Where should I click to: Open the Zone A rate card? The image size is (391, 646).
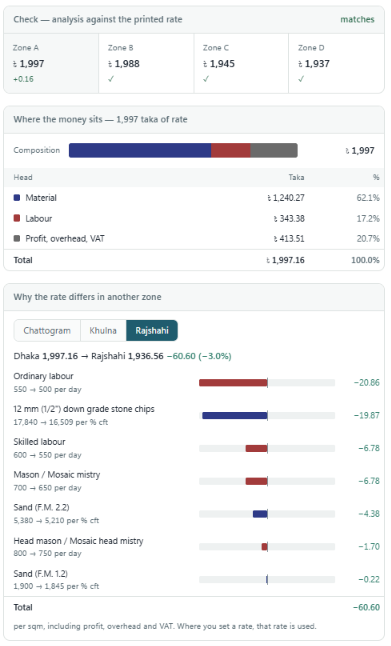51,63
